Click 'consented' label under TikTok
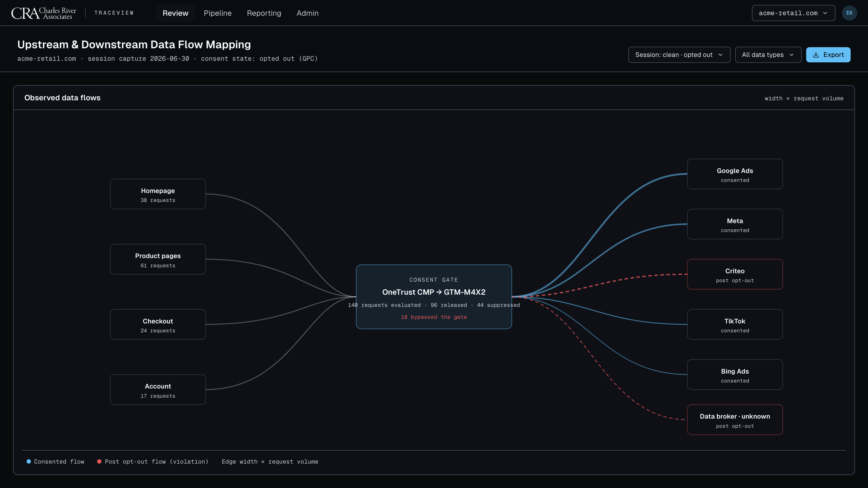This screenshot has width=868, height=488. point(735,331)
